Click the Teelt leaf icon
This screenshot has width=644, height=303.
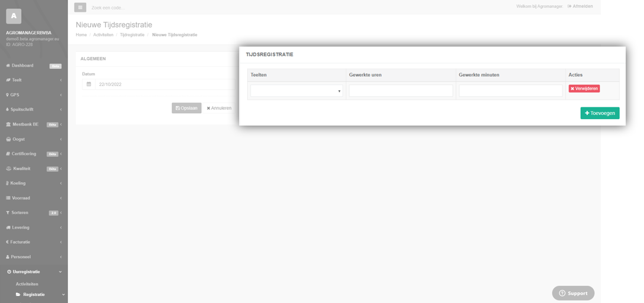click(8, 80)
